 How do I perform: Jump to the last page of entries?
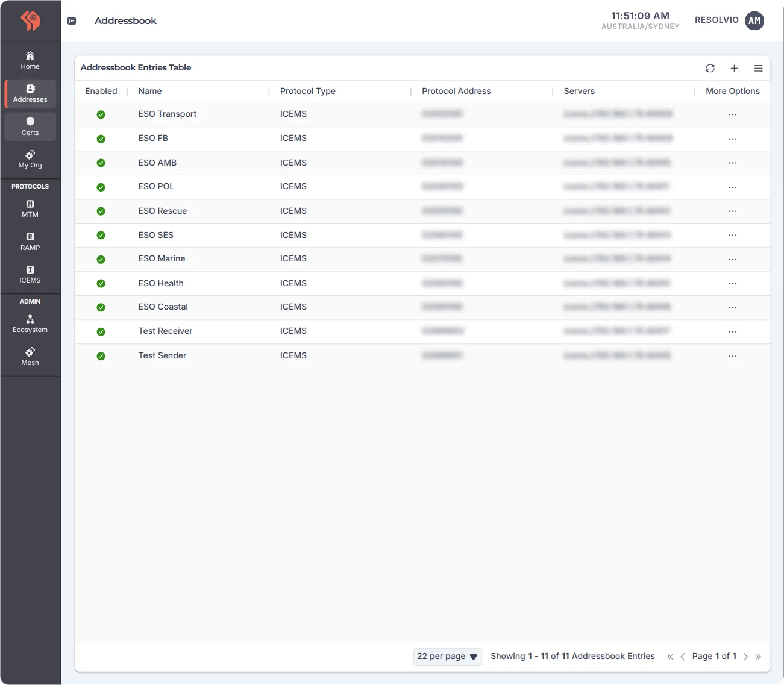pyautogui.click(x=758, y=657)
